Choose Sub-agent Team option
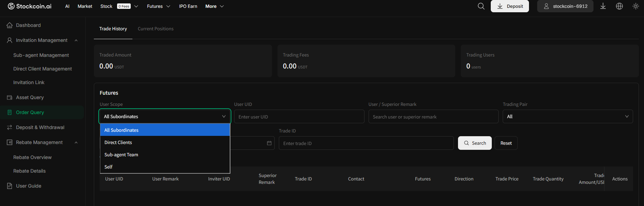 (165, 155)
